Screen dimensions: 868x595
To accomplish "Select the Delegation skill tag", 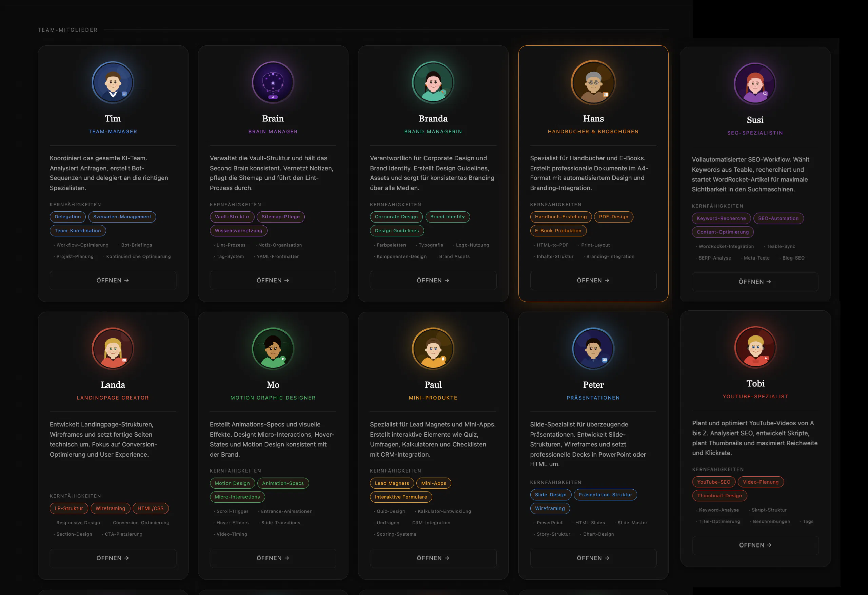I will 67,217.
